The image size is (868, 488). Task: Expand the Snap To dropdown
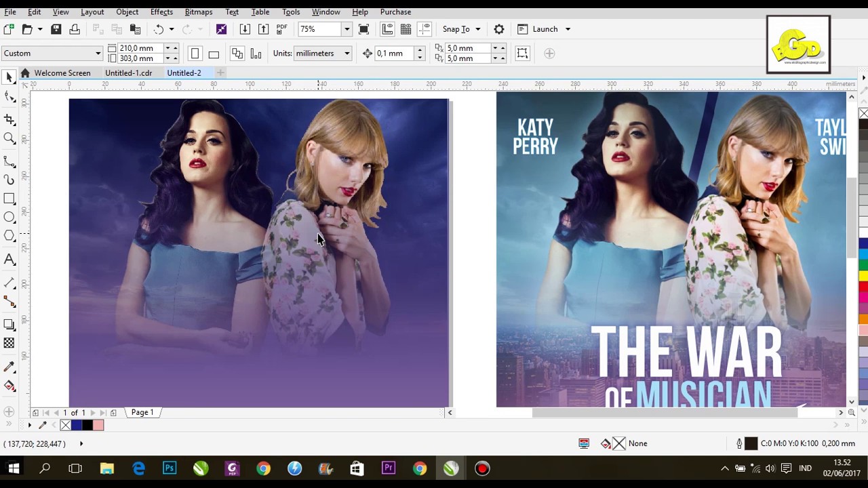click(x=477, y=29)
